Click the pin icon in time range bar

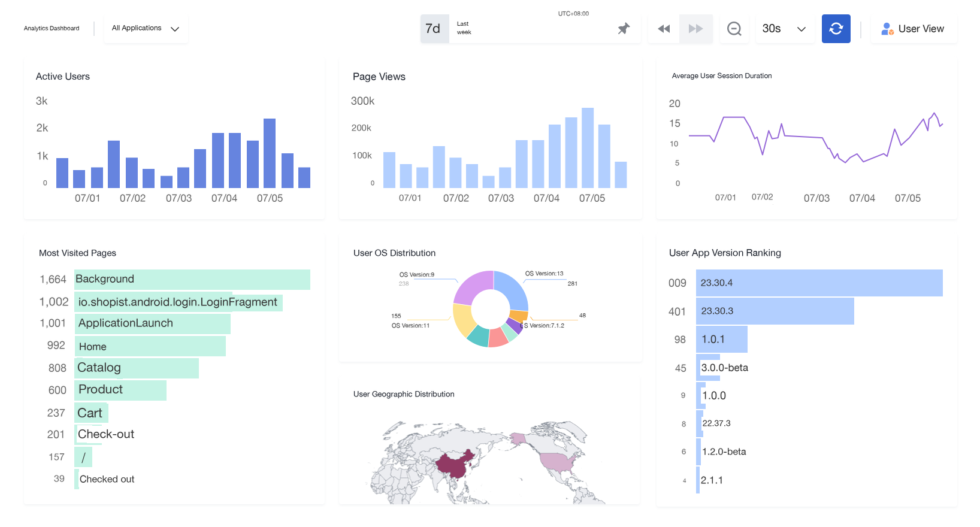[x=624, y=29]
